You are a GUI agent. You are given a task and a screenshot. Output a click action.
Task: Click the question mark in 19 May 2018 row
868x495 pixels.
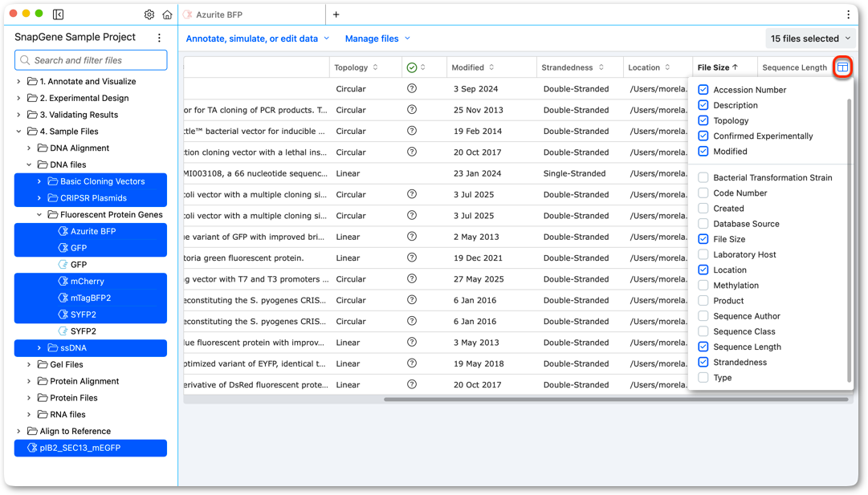(412, 363)
